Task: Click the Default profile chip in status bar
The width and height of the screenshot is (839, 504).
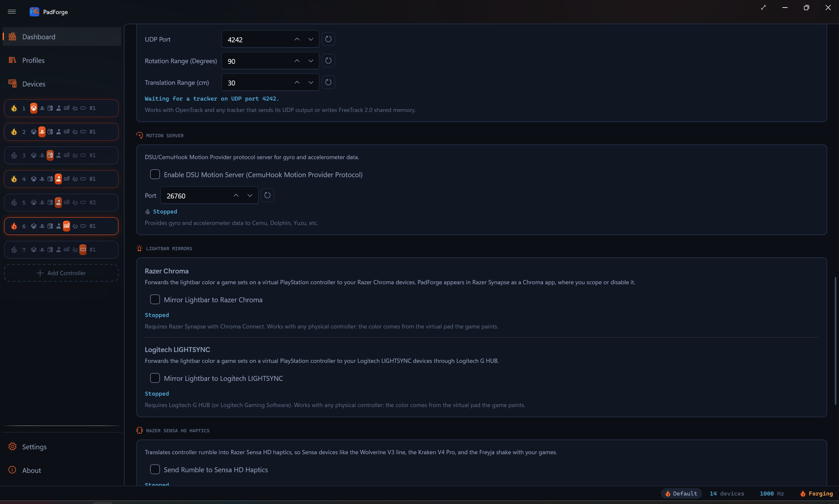Action: tap(681, 494)
